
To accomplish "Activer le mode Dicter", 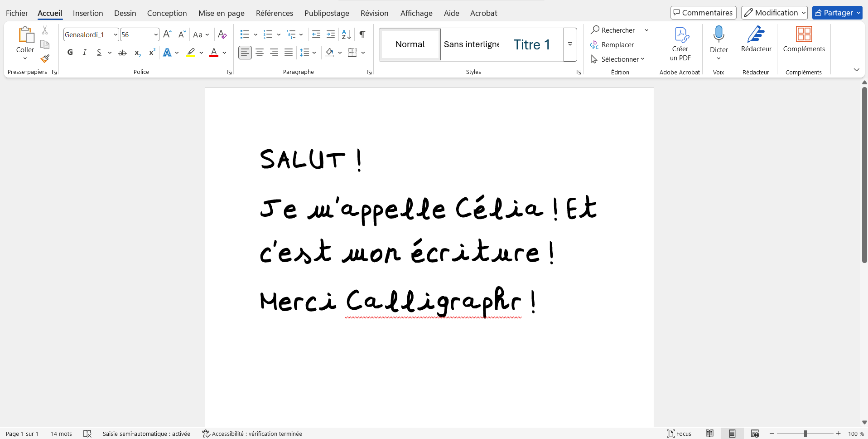I will [x=719, y=41].
